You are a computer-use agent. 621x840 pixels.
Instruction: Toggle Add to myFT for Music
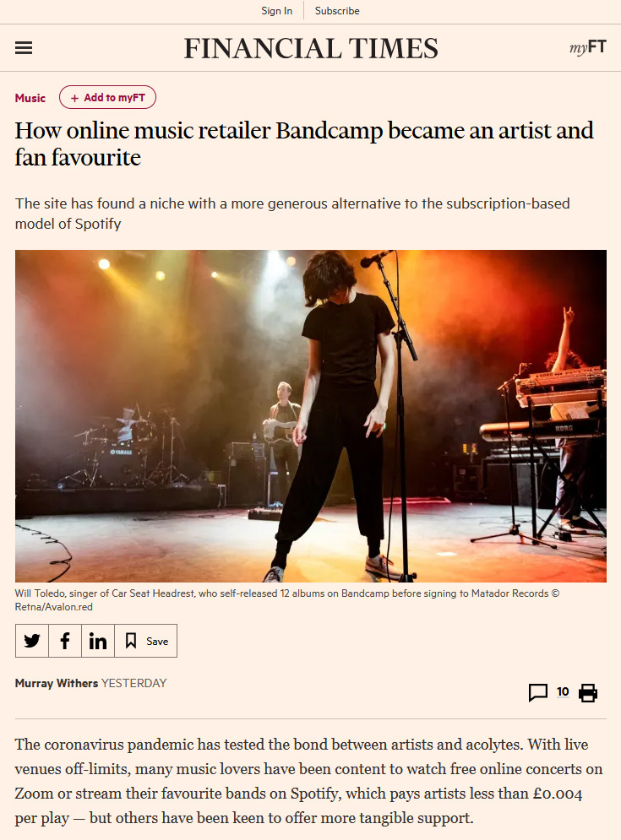tap(108, 97)
